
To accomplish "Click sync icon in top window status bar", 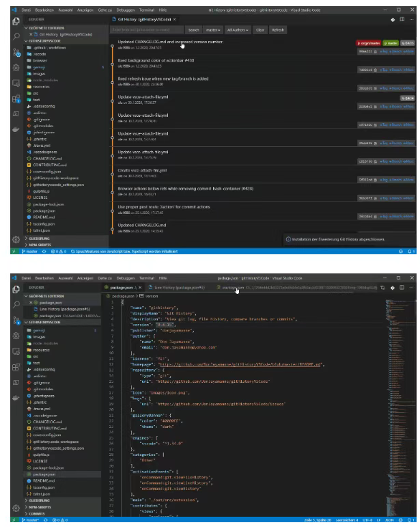I will pyautogui.click(x=44, y=252).
